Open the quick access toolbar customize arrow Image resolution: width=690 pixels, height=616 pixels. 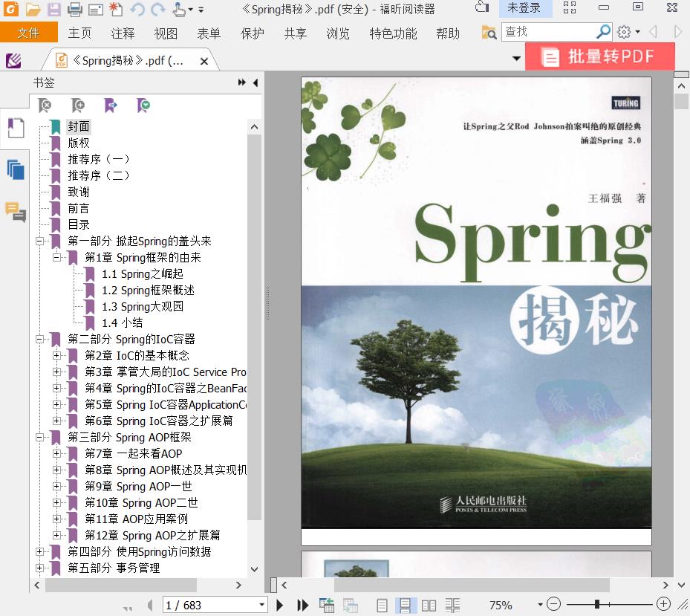pos(201,9)
